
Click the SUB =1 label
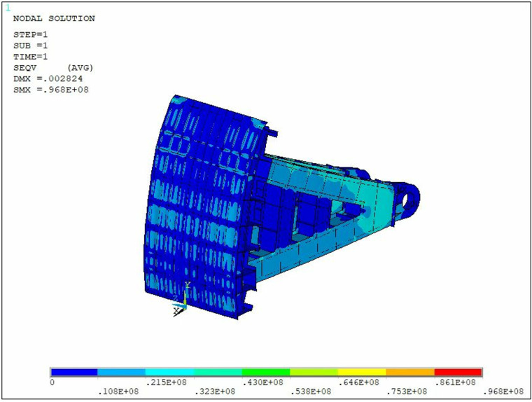(31, 46)
